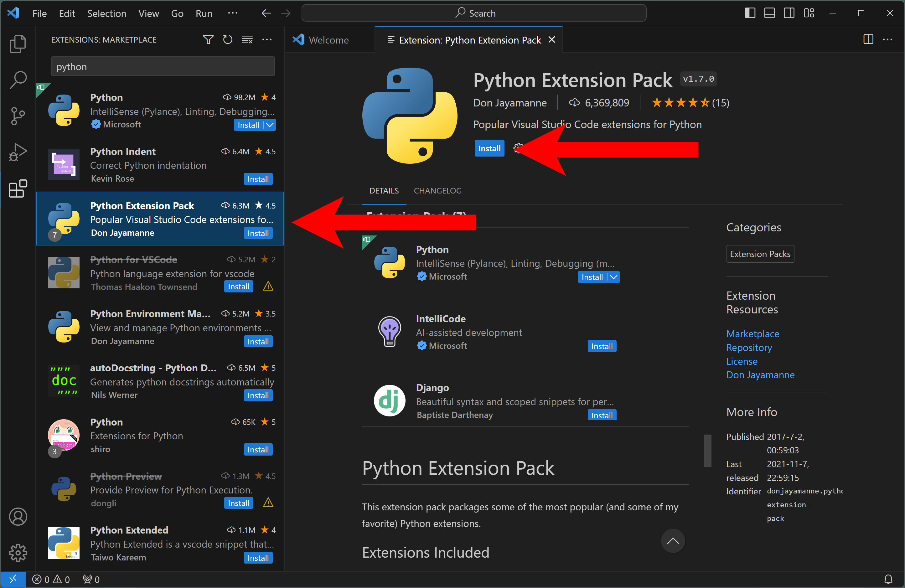Switch to the CHANGELOG tab
Viewport: 905px width, 588px height.
[x=437, y=190]
